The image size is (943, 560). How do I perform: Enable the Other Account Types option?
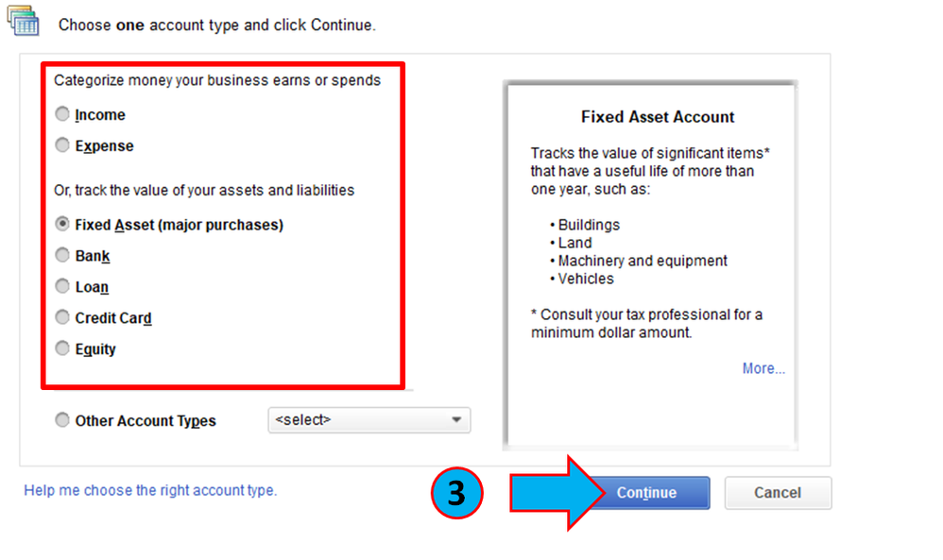(62, 421)
